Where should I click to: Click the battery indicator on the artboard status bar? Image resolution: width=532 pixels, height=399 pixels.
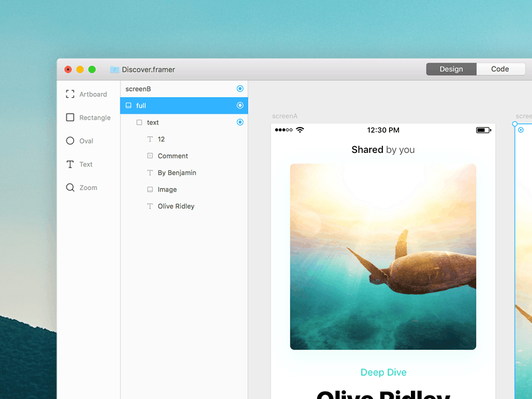click(x=483, y=130)
